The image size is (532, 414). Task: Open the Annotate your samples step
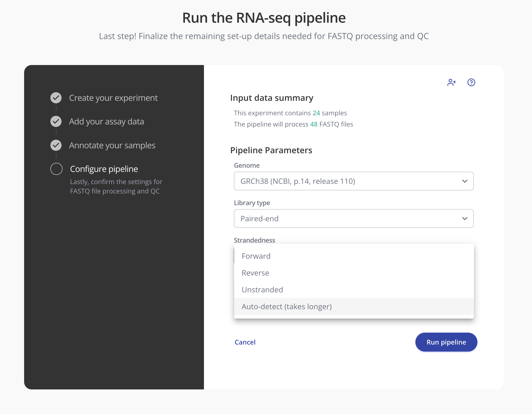[x=112, y=145]
